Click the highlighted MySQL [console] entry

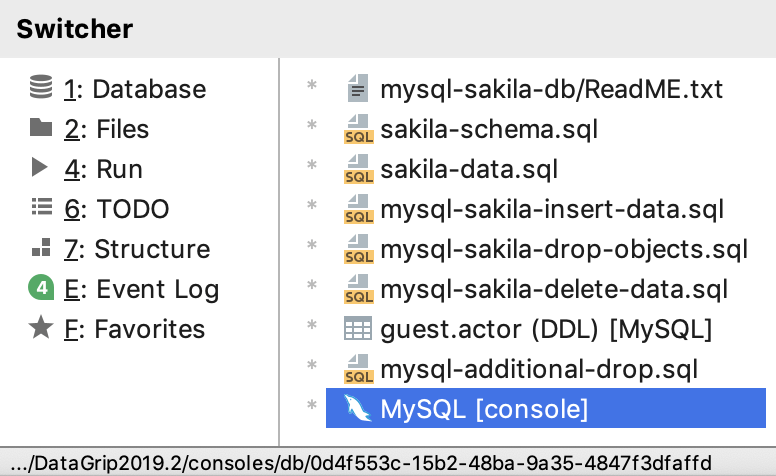point(485,409)
